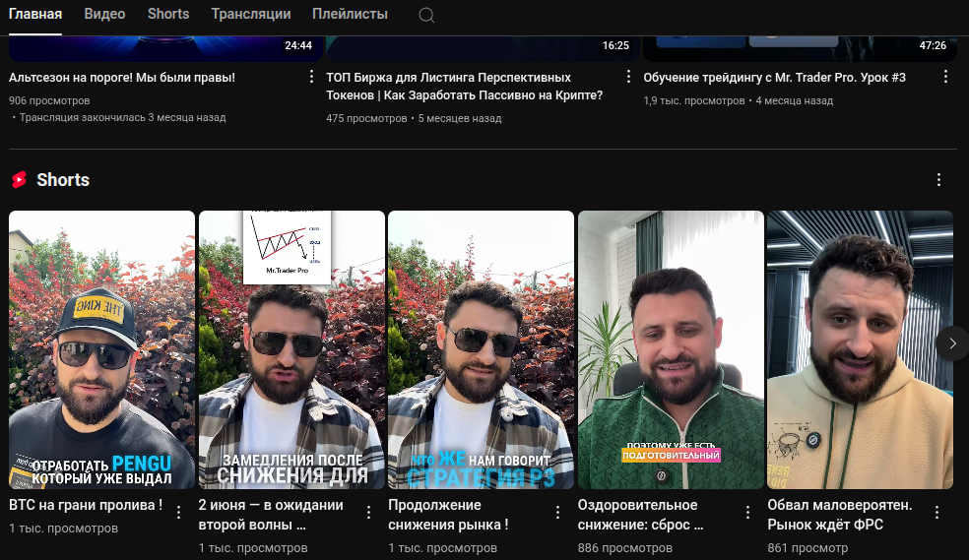This screenshot has width=969, height=560.
Task: Open 'Альтсезон на пороге! Мы были правы!' title
Action: pos(122,78)
